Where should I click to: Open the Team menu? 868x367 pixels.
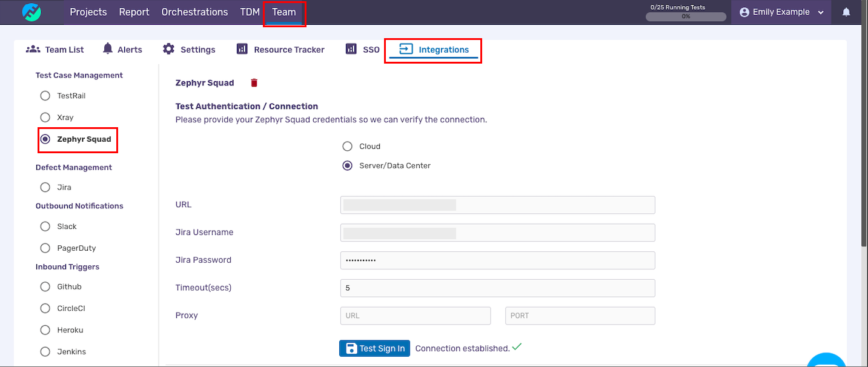pyautogui.click(x=284, y=12)
